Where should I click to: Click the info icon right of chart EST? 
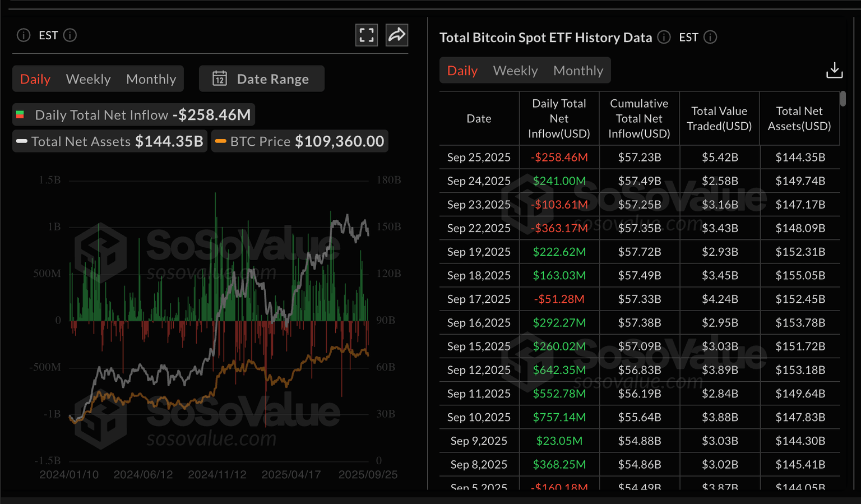tap(70, 35)
